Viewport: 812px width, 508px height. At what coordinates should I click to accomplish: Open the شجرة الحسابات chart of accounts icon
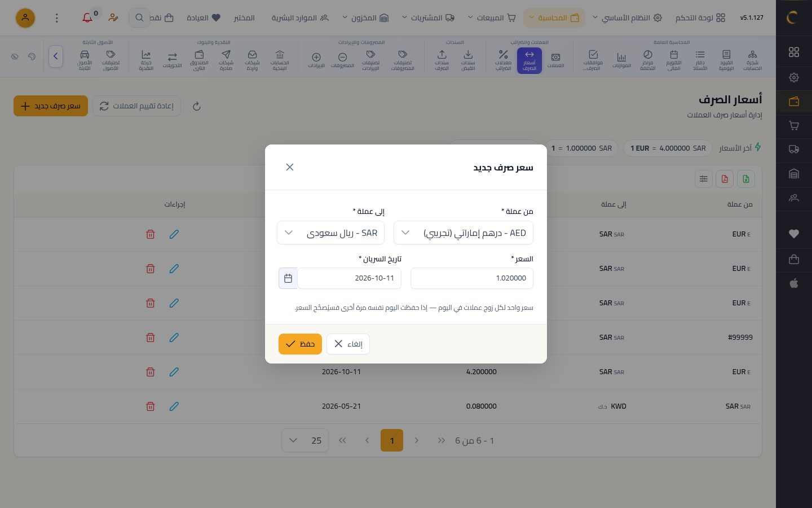752,60
